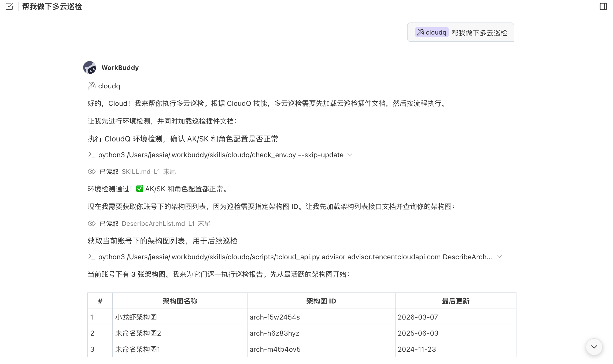Viewport: 613px width, 364px height.
Task: Click the WorkBuddy avatar
Action: (x=90, y=67)
